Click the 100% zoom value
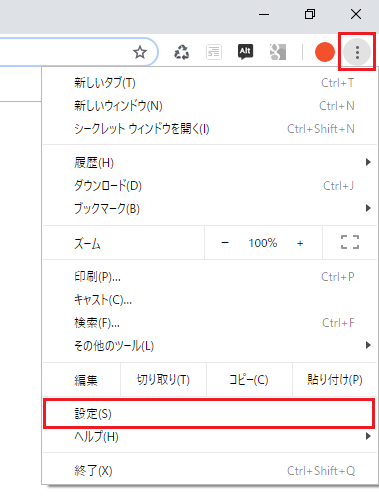The image size is (379, 497). [x=263, y=243]
